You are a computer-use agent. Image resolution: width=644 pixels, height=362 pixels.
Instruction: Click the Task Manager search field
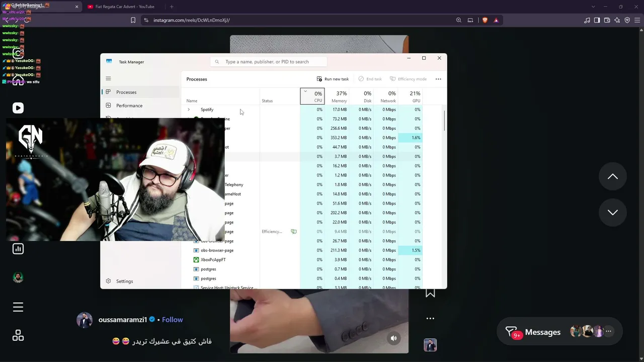point(269,62)
